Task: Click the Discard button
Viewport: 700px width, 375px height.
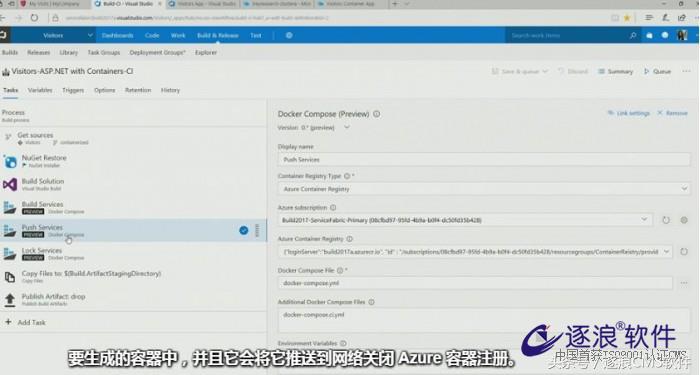Action: (x=573, y=71)
